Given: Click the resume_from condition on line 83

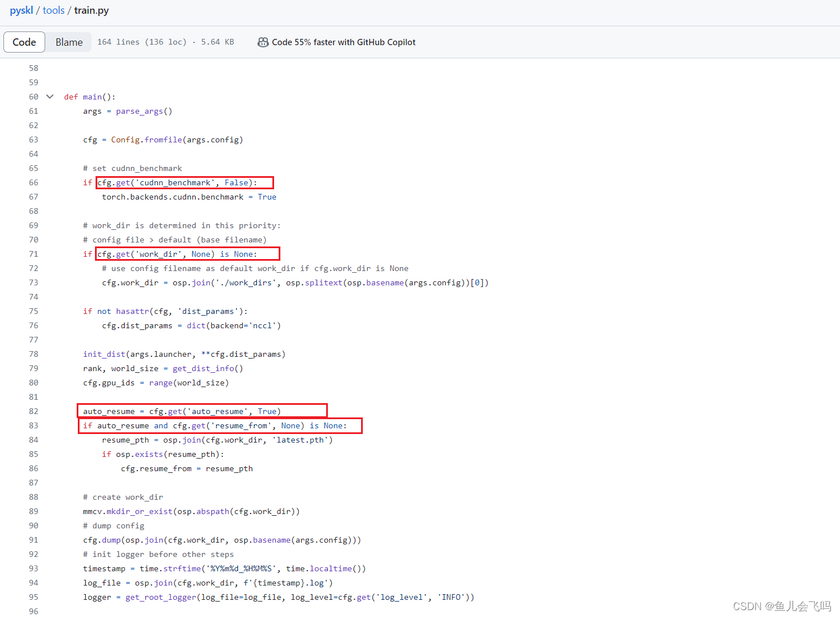Looking at the screenshot, I should point(220,425).
